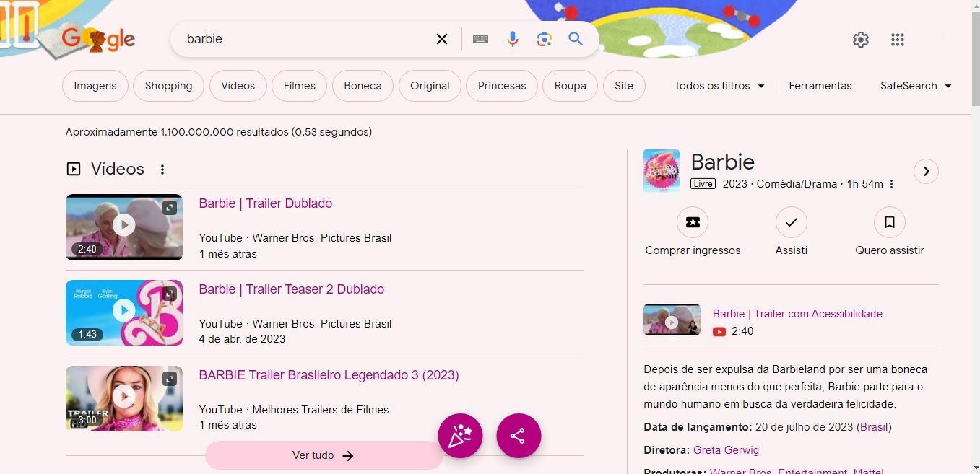Click the party popper confetti button
The width and height of the screenshot is (980, 474).
460,436
